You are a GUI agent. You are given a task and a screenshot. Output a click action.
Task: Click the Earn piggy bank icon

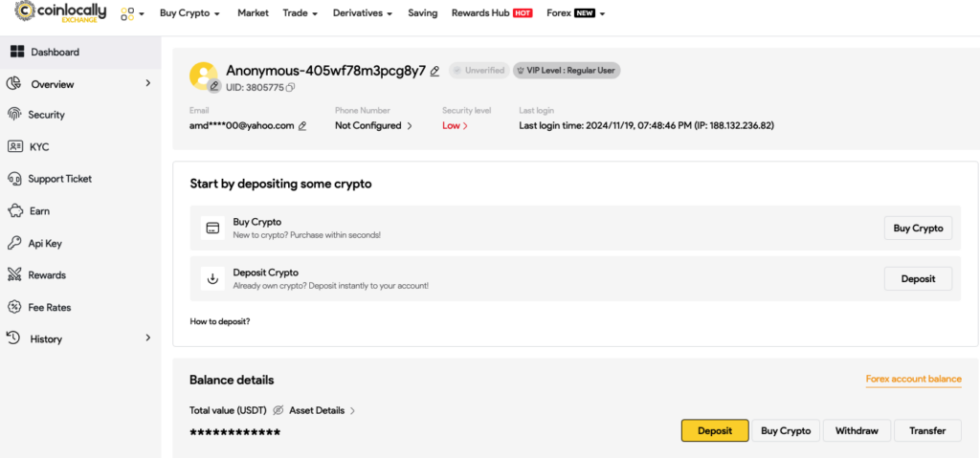14,211
